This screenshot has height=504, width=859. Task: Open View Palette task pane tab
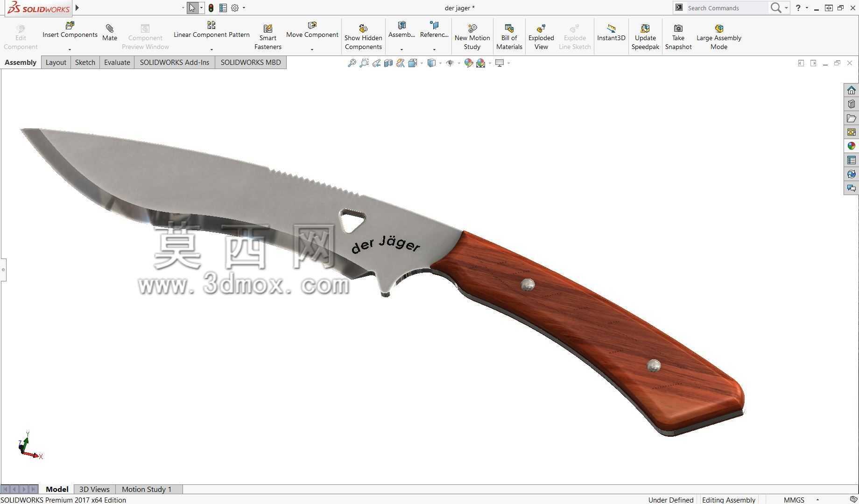(852, 132)
